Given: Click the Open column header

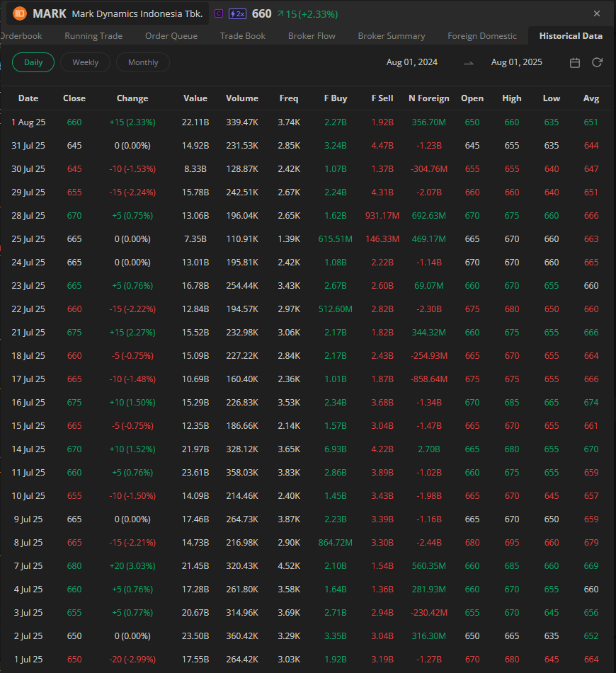Looking at the screenshot, I should coord(472,98).
